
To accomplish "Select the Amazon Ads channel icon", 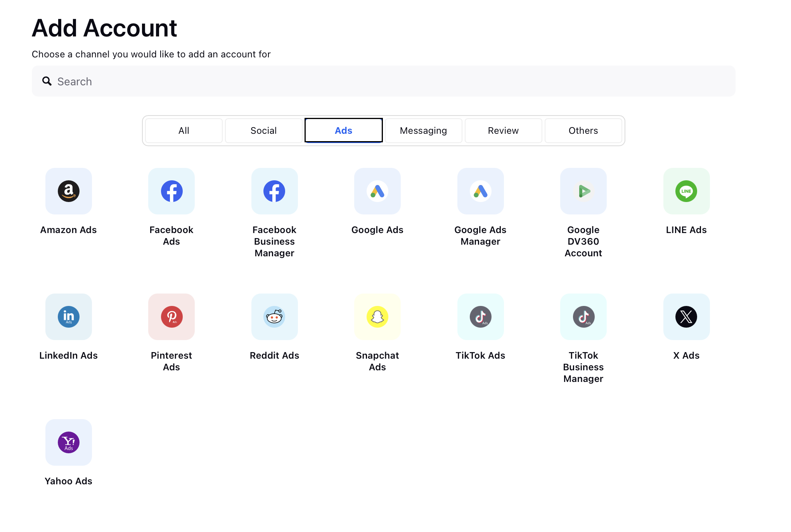I will point(69,191).
